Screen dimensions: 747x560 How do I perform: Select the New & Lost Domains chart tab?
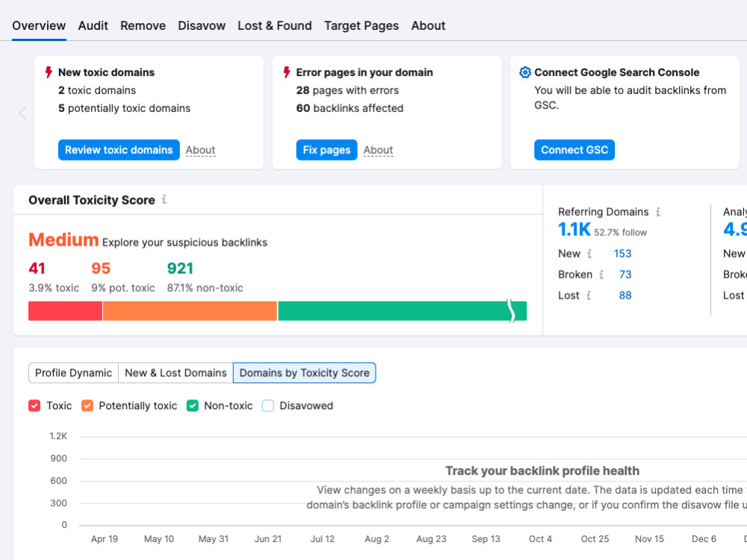pyautogui.click(x=176, y=373)
